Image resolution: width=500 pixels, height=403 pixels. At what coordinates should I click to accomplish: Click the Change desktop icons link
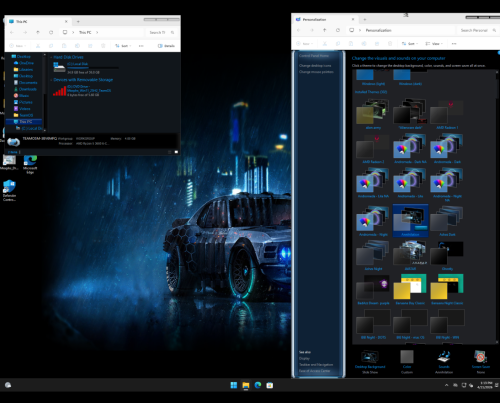click(x=315, y=66)
